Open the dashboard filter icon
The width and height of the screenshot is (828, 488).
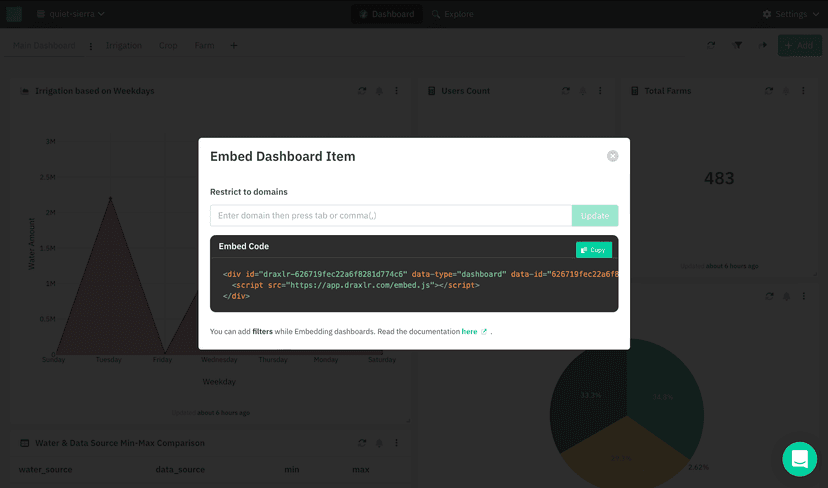[x=737, y=45]
